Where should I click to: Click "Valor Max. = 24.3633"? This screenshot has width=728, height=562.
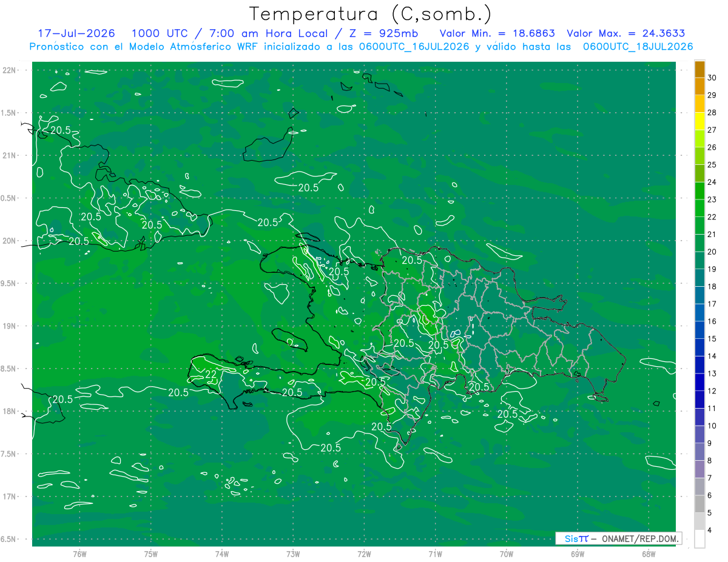[x=626, y=33]
